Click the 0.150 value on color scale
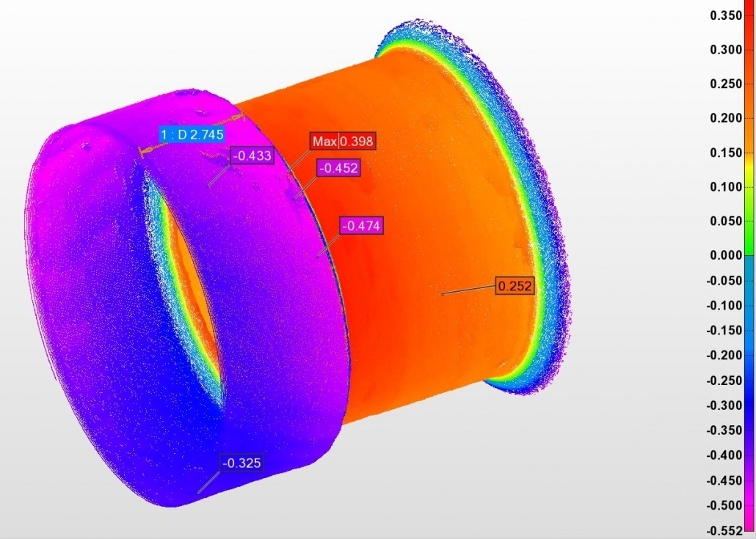This screenshot has height=539, width=756. (x=726, y=153)
